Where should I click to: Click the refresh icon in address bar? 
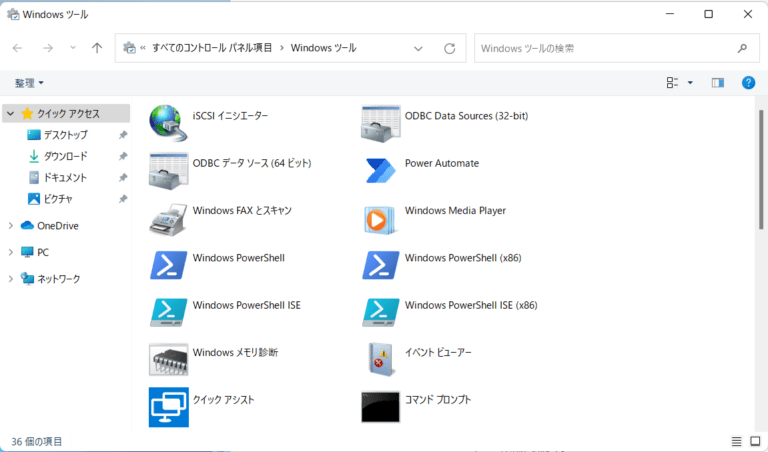(450, 48)
